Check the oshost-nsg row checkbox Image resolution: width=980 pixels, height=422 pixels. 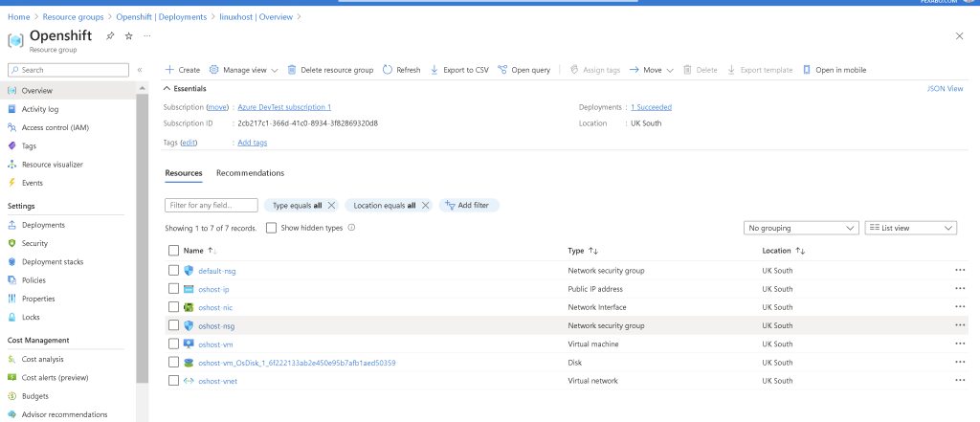point(174,325)
